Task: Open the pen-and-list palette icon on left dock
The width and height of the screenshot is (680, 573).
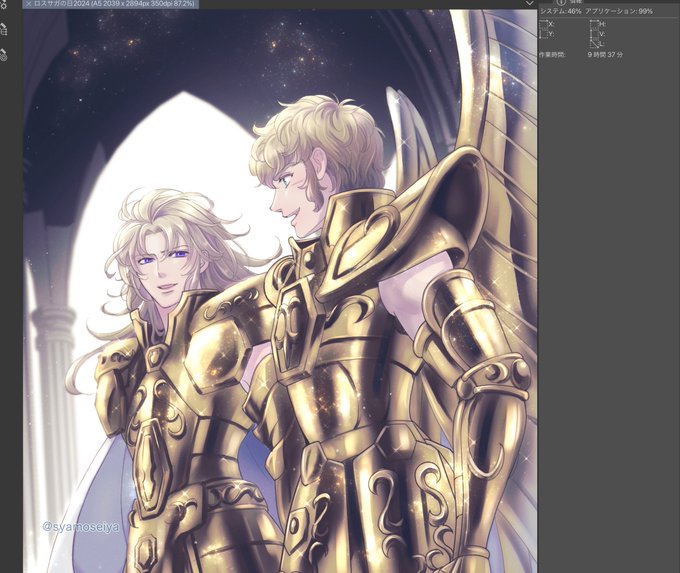Action: 4,30
